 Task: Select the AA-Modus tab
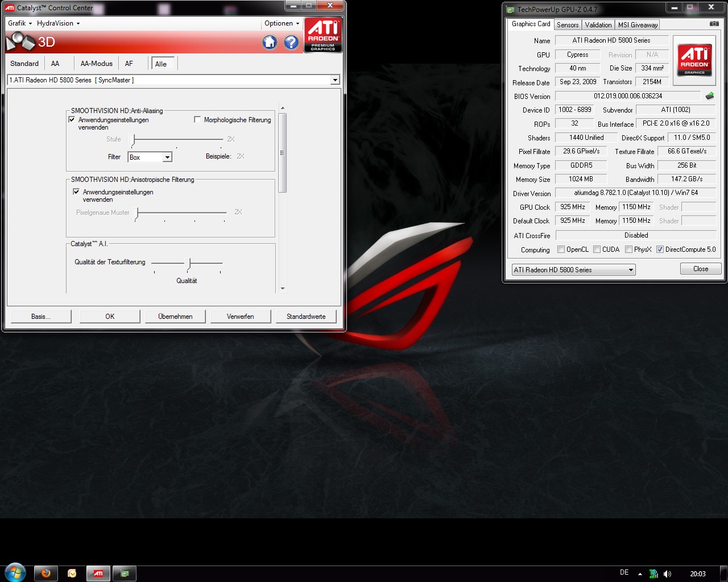pos(97,64)
